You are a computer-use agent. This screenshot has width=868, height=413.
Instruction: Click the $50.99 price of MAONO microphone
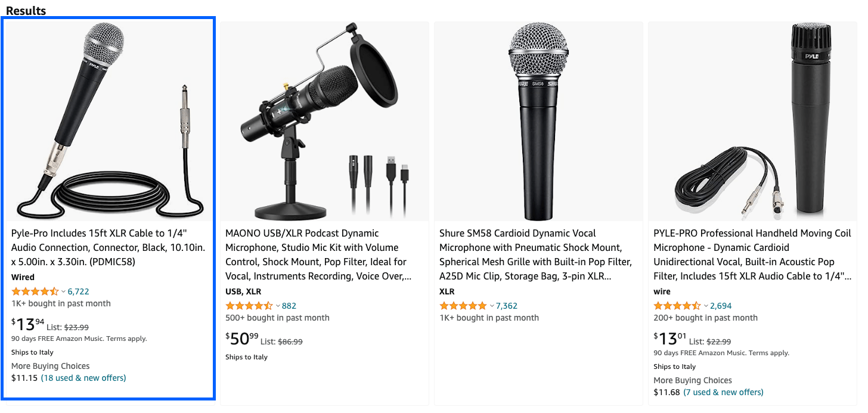[242, 339]
